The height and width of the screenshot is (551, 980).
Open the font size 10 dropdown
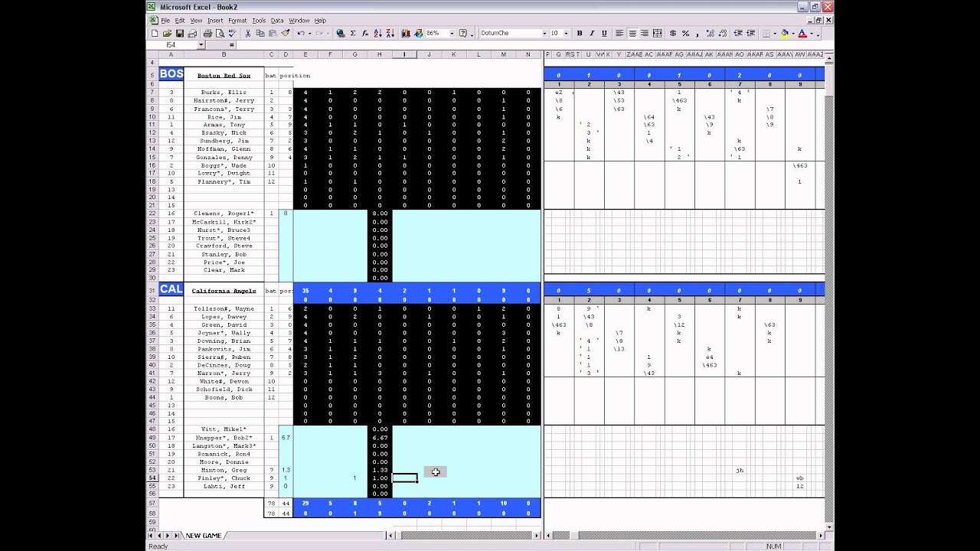pyautogui.click(x=566, y=34)
